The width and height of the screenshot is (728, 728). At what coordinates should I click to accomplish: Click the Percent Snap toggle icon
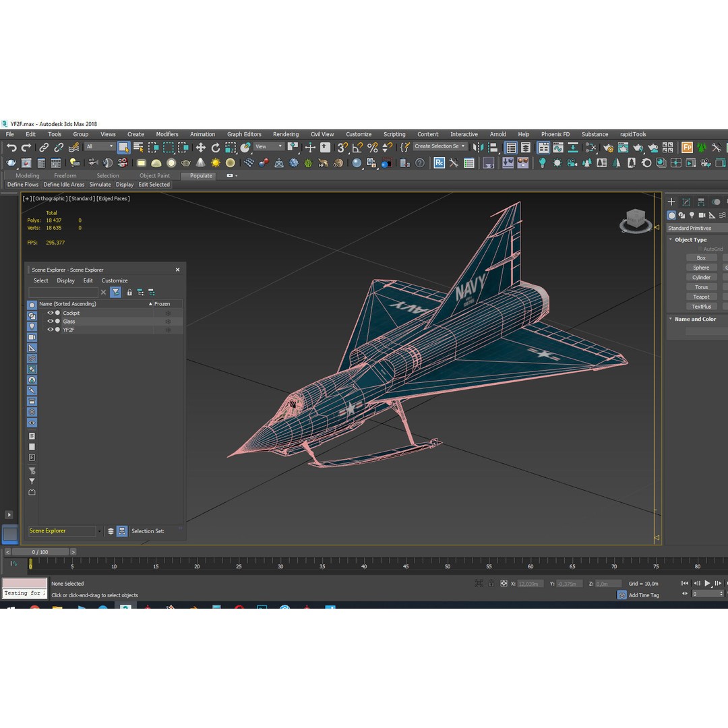[372, 148]
